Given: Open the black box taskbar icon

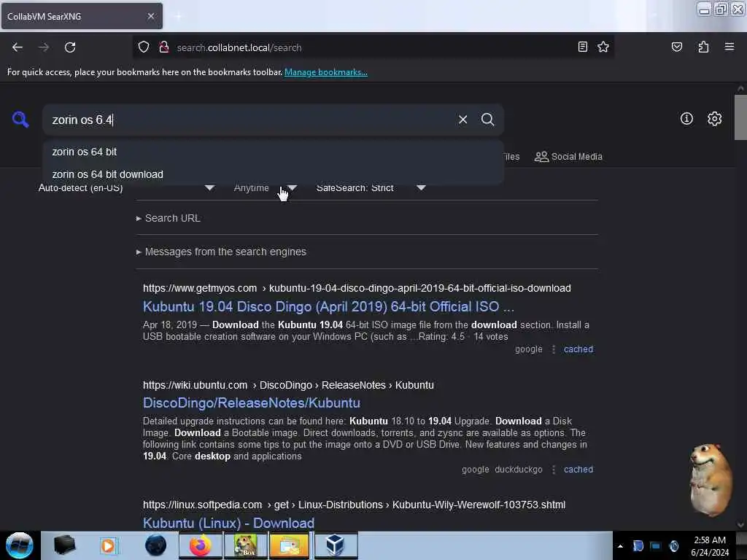Looking at the screenshot, I should point(64,545).
